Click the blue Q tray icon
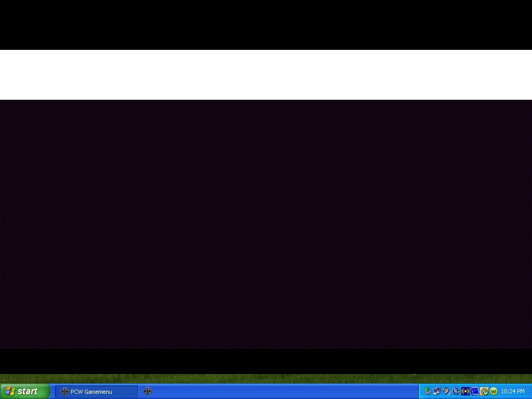The image size is (532, 399). 456,391
